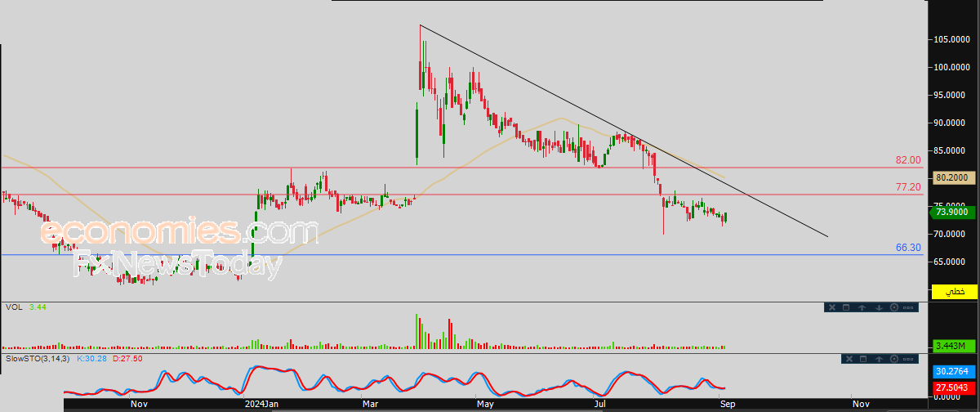Click the K:30.28 stochastic value
The width and height of the screenshot is (980, 412).
point(93,358)
